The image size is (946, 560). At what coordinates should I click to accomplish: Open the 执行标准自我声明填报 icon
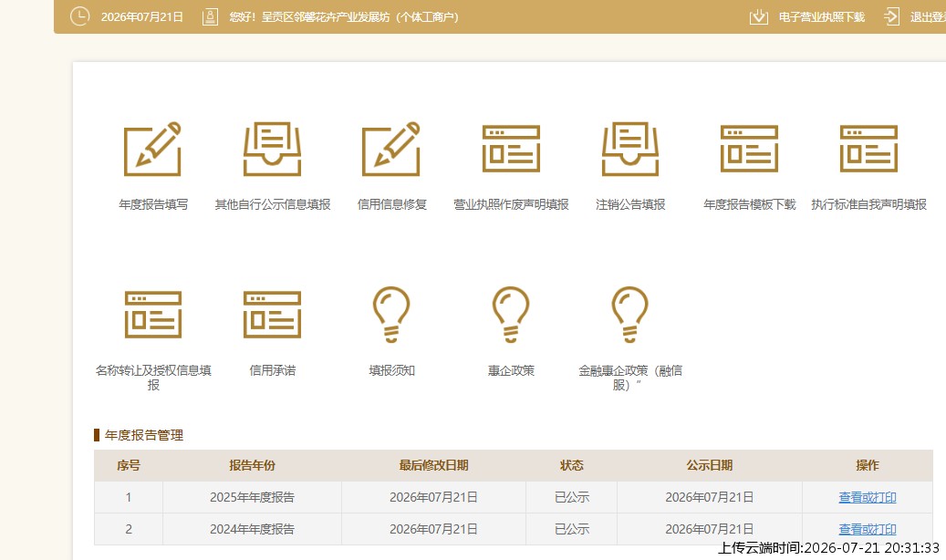[x=868, y=149]
